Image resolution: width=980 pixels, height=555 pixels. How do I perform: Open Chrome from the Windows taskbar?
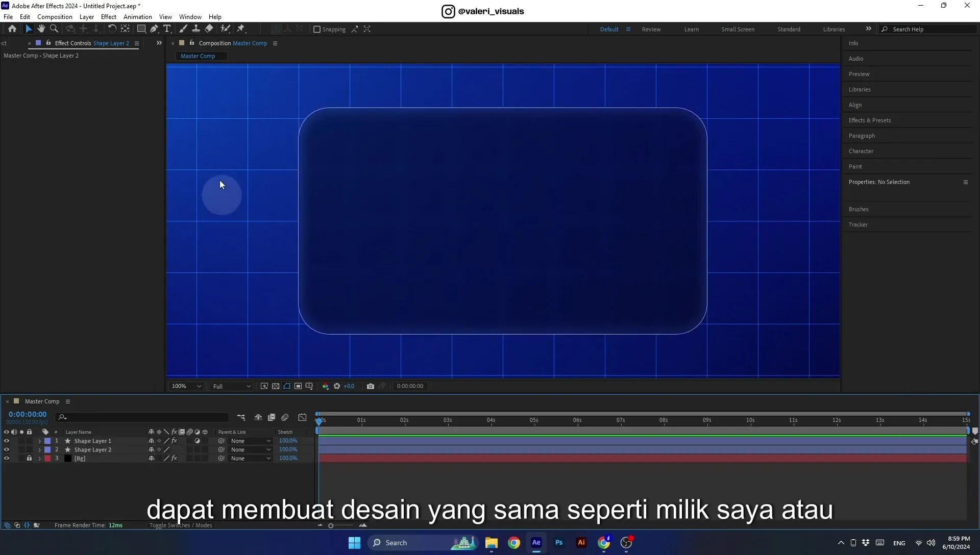point(514,543)
